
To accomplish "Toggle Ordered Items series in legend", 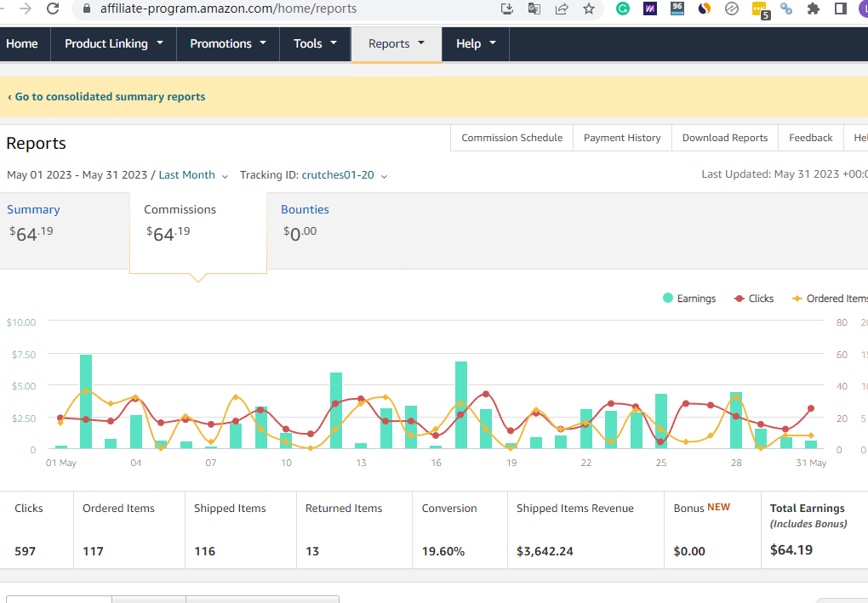I will 830,299.
